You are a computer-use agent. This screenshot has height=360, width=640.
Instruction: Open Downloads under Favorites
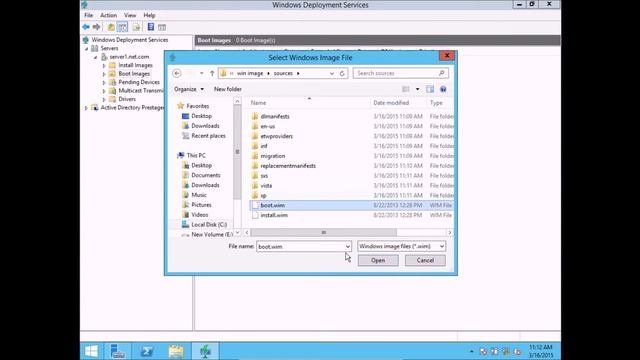[205, 126]
